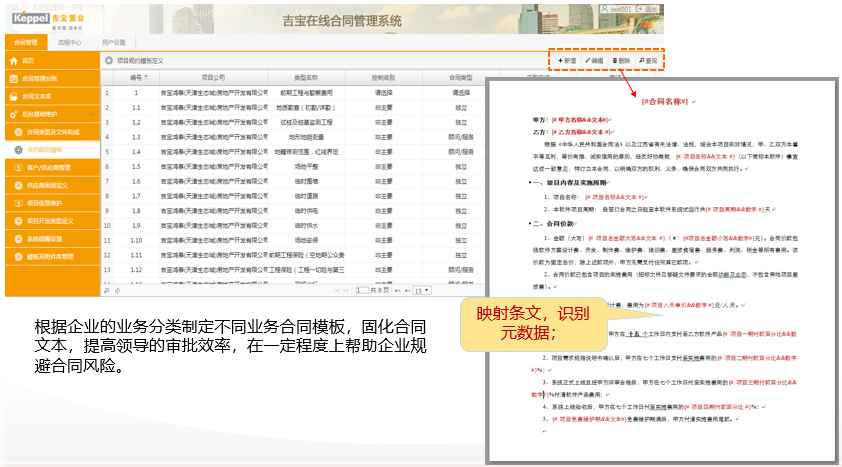Image resolution: width=842 pixels, height=467 pixels.
Task: Select 合约规划模板 sidebar item
Action: coord(53,150)
